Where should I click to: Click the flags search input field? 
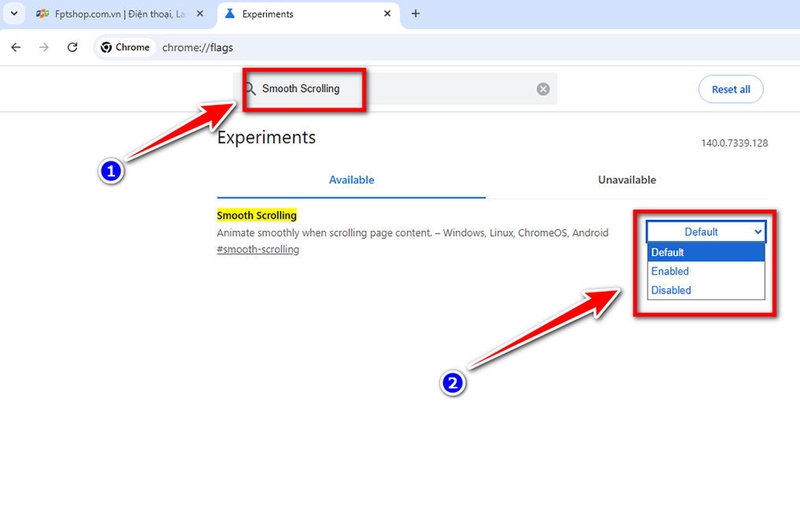click(x=395, y=89)
